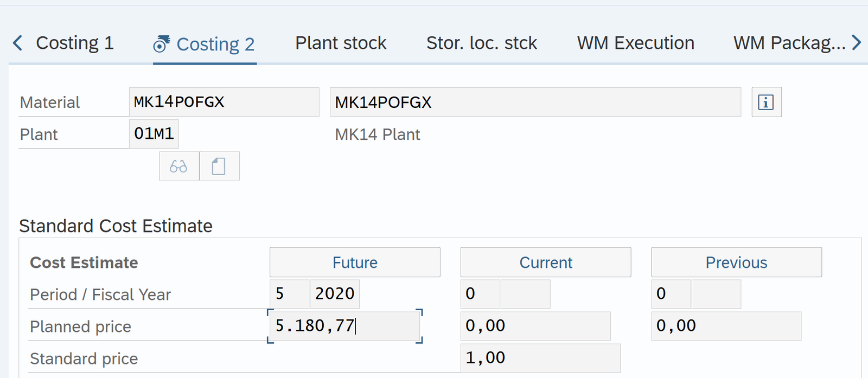Open the Stor. loc. stck tab
This screenshot has width=868, height=378.
coord(481,43)
